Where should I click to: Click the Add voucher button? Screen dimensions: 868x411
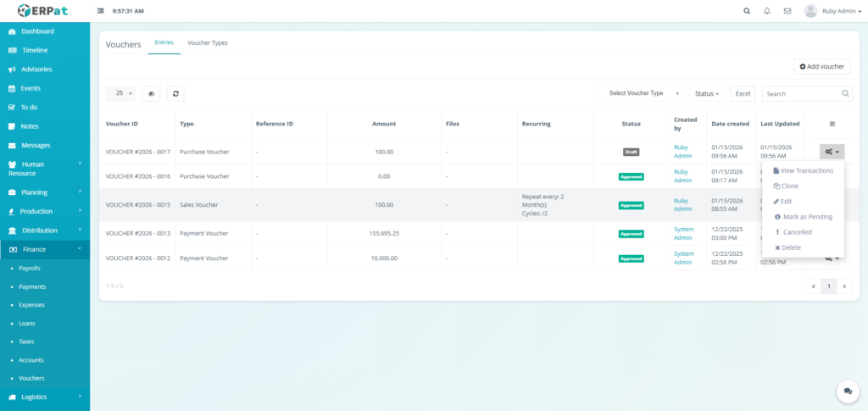point(821,66)
